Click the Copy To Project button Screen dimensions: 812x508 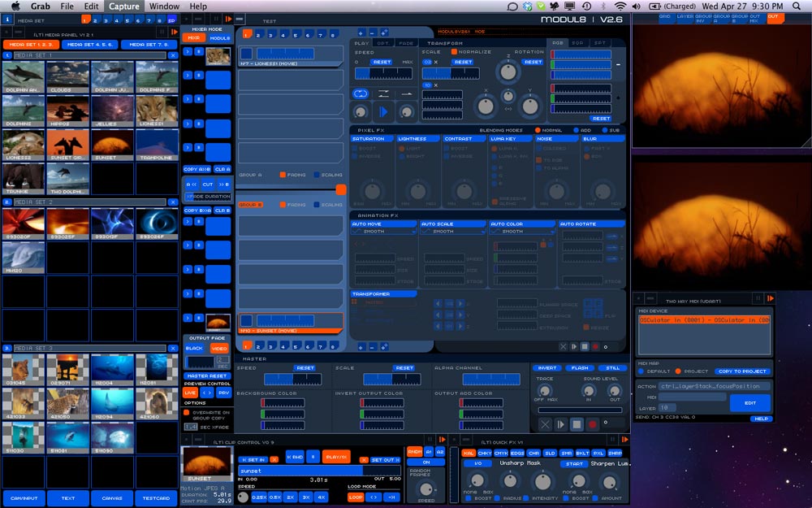(x=741, y=371)
